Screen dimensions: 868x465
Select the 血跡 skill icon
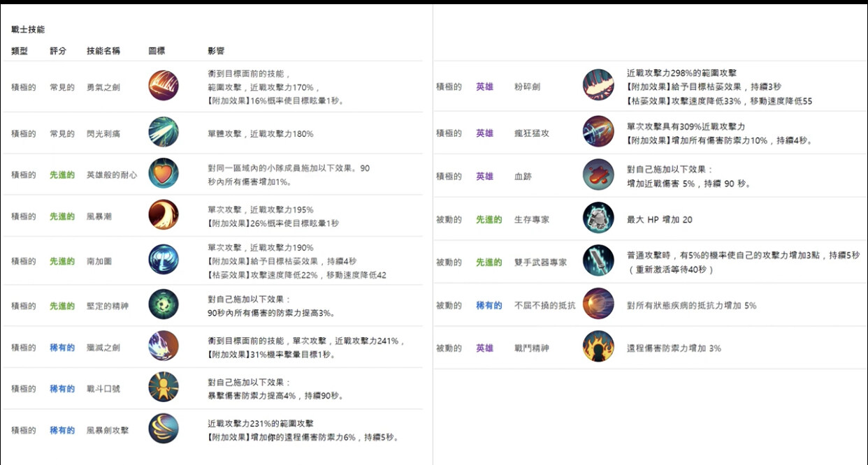[x=598, y=177]
